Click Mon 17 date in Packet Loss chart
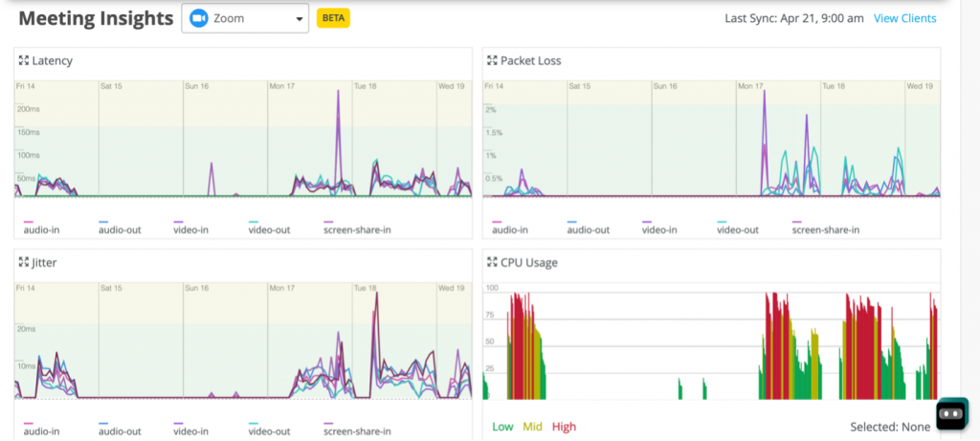This screenshot has width=980, height=441. point(749,86)
